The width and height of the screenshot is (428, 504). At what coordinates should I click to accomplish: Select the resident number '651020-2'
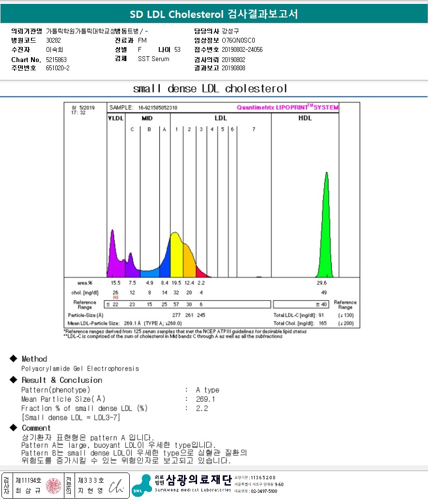coord(58,68)
